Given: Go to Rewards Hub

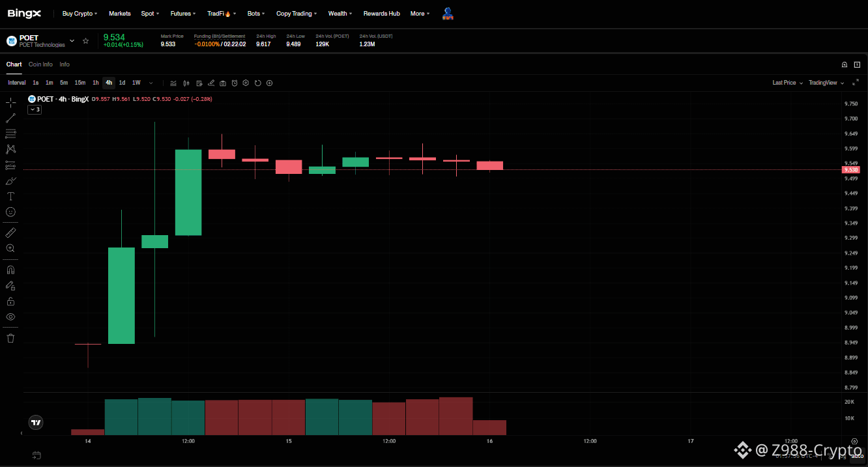Looking at the screenshot, I should pyautogui.click(x=381, y=13).
